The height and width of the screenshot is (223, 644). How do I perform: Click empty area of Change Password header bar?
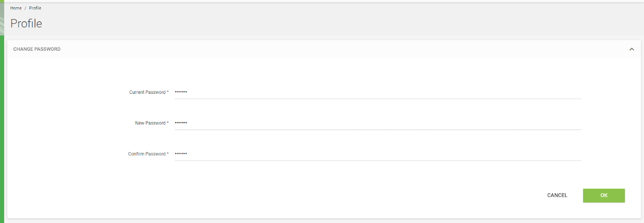pyautogui.click(x=342, y=49)
